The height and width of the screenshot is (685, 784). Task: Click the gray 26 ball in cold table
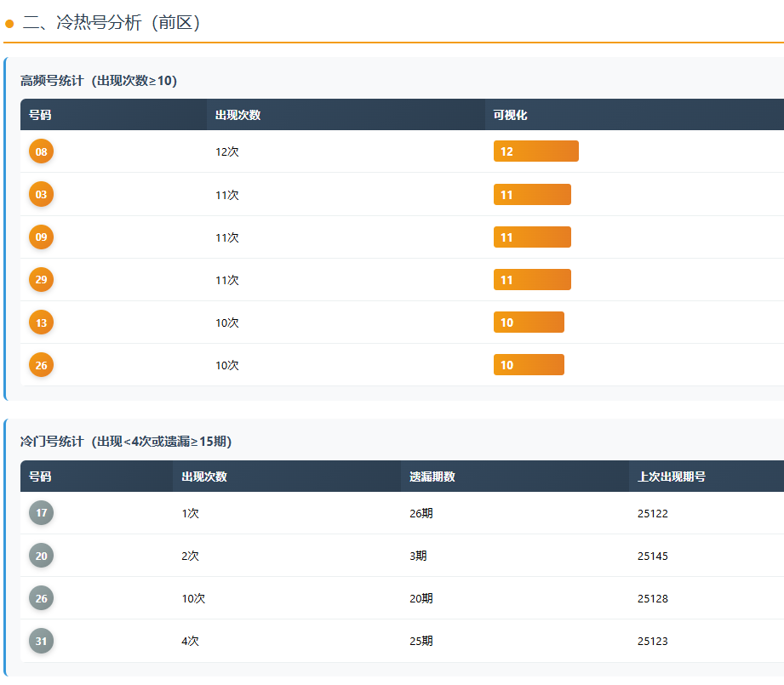click(x=41, y=598)
